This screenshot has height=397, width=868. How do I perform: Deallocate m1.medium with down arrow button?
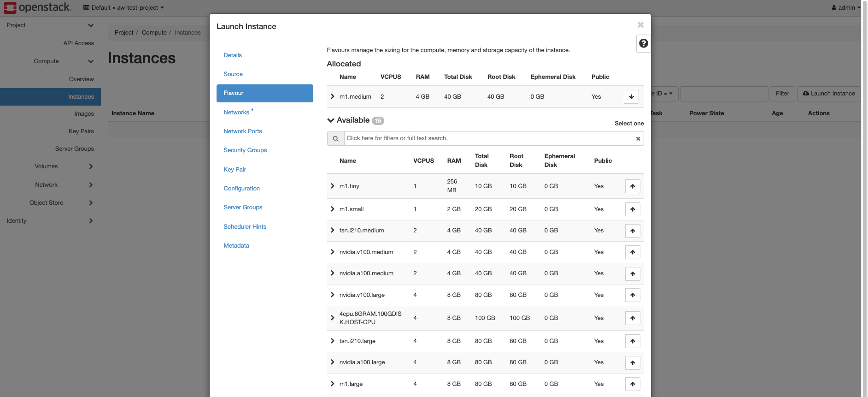pyautogui.click(x=631, y=97)
